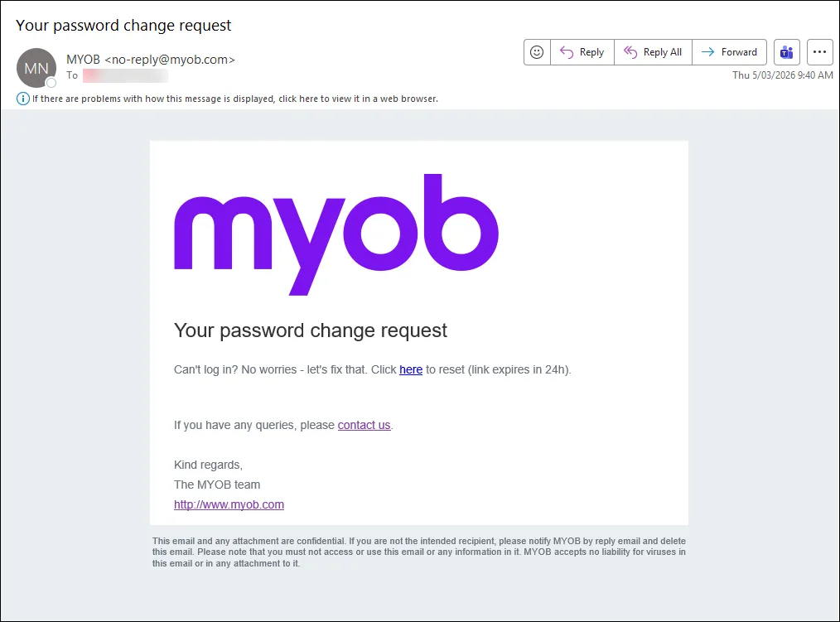Click the MYOB logo image
Screen dimensions: 840x622
(336, 232)
